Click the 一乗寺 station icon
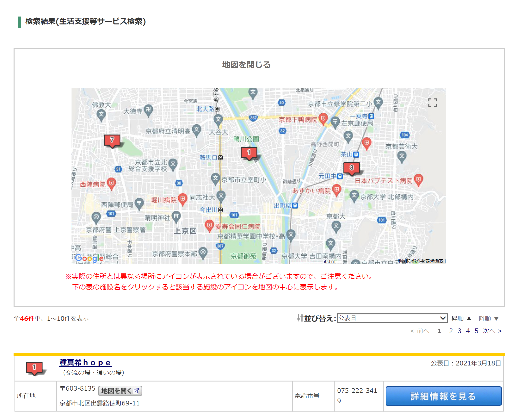This screenshot has width=514, height=420. pyautogui.click(x=371, y=116)
